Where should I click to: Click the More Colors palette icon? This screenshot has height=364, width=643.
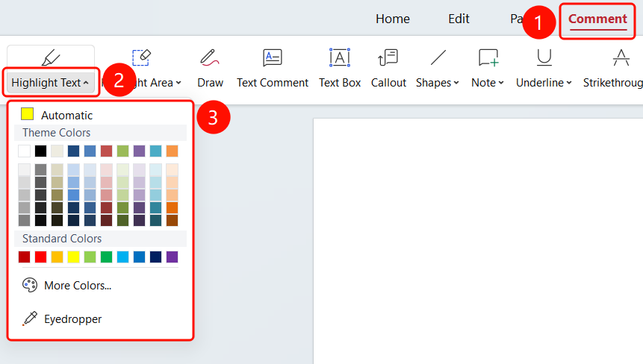30,285
